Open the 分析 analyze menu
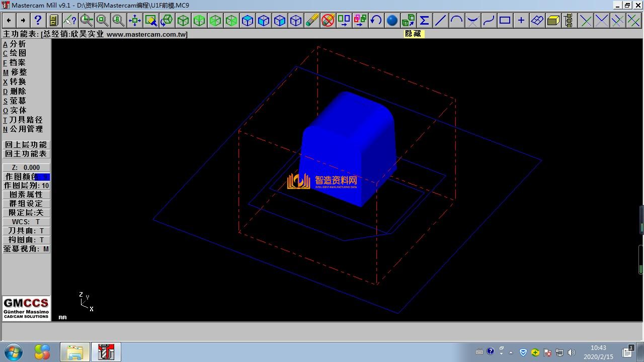Image resolution: width=644 pixels, height=362 pixels. point(17,44)
